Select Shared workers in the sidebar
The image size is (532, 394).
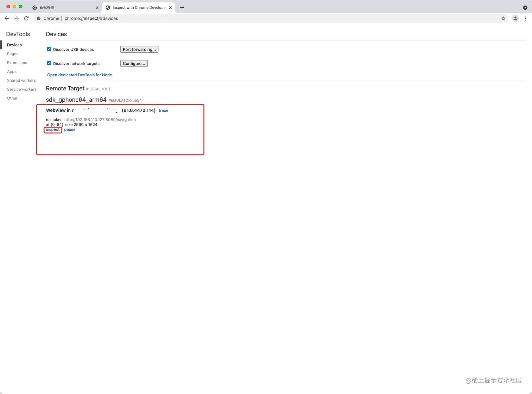(x=21, y=80)
